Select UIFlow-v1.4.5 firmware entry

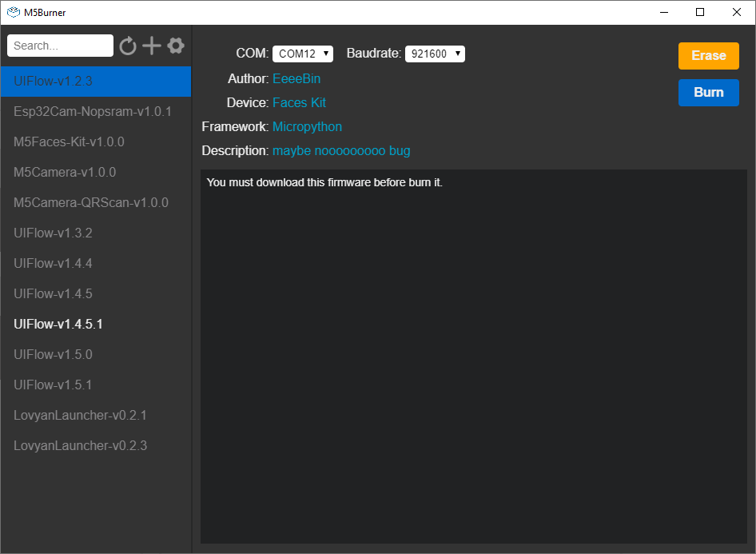click(96, 293)
